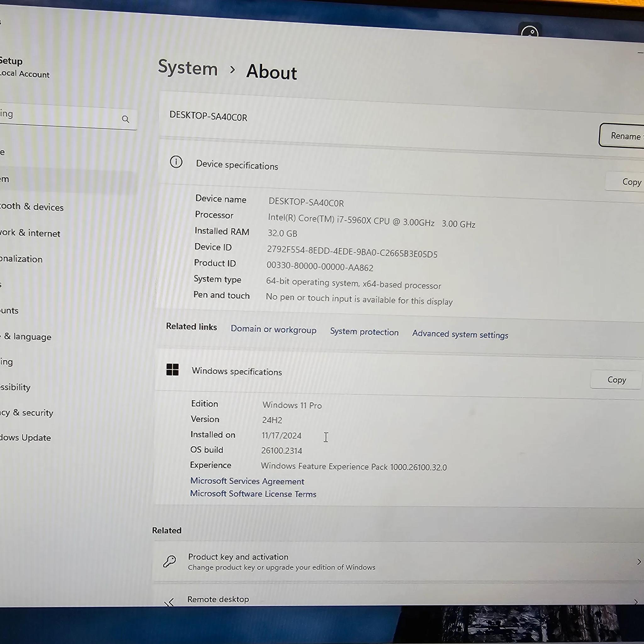Click the Device specifications info icon
The width and height of the screenshot is (644, 644).
pos(176,162)
